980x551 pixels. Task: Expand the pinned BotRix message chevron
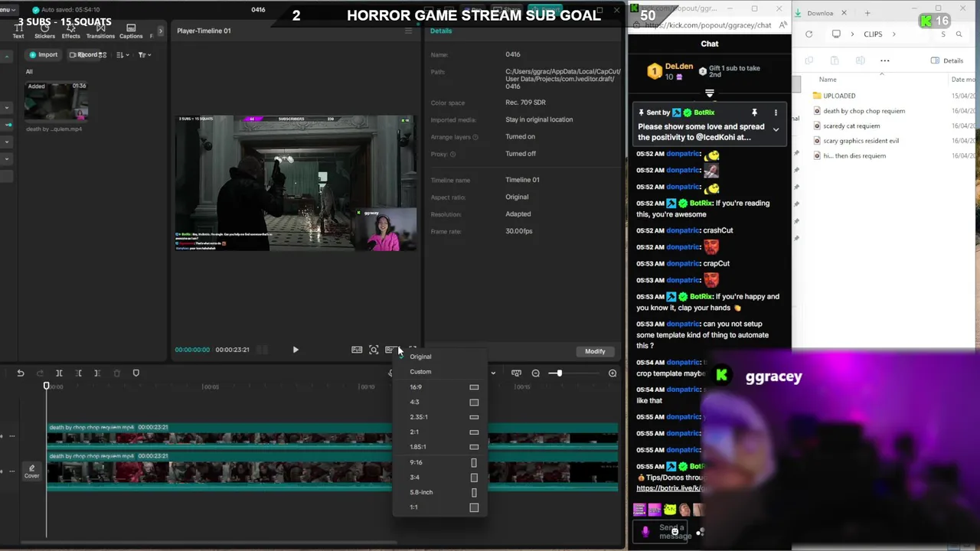tap(776, 130)
